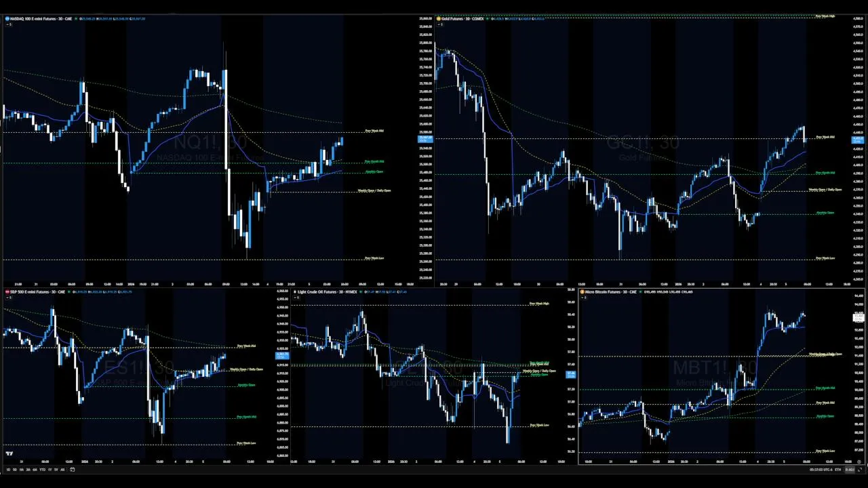The image size is (868, 488).
Task: Open NASDAQ 100 E-mini Futures chart title
Action: coord(41,18)
